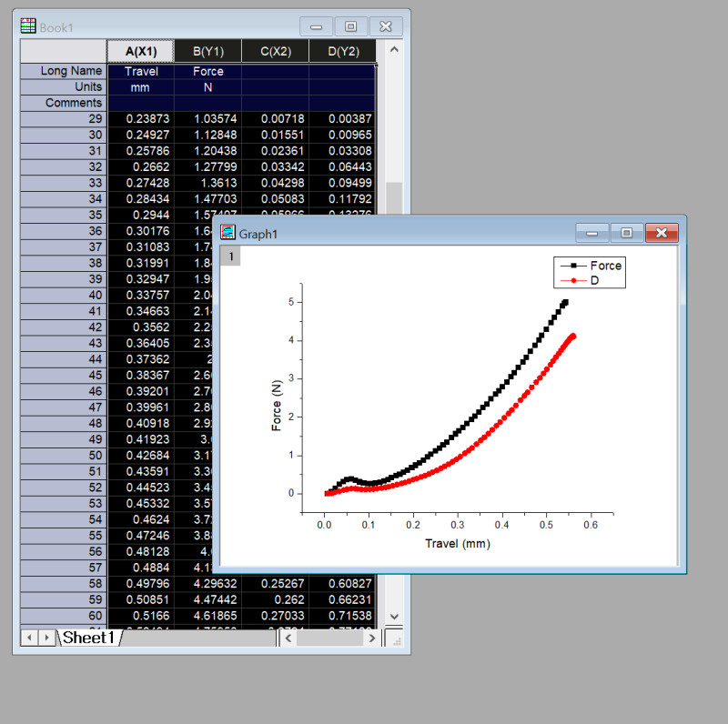
Task: Select the Long Name row label
Action: 64,71
